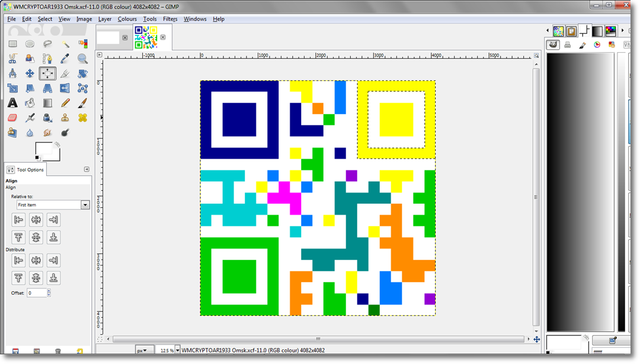Select the Rotate tool
640x364 pixels.
point(82,73)
